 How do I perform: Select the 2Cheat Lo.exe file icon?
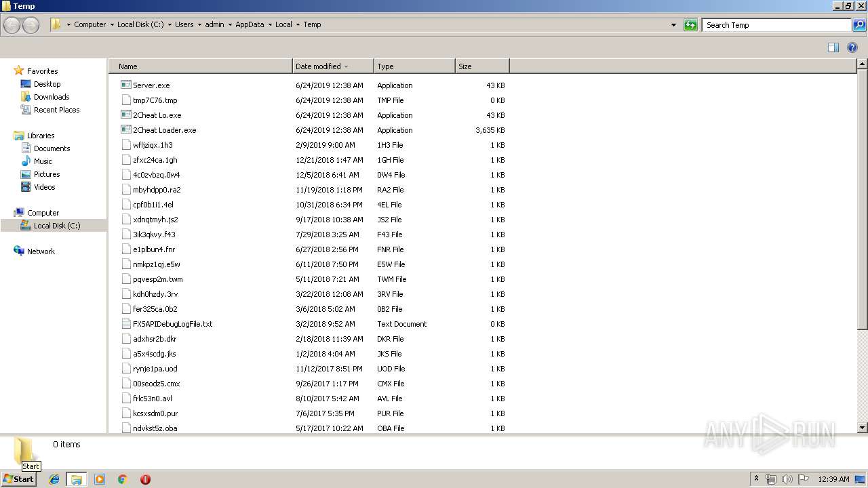click(125, 115)
